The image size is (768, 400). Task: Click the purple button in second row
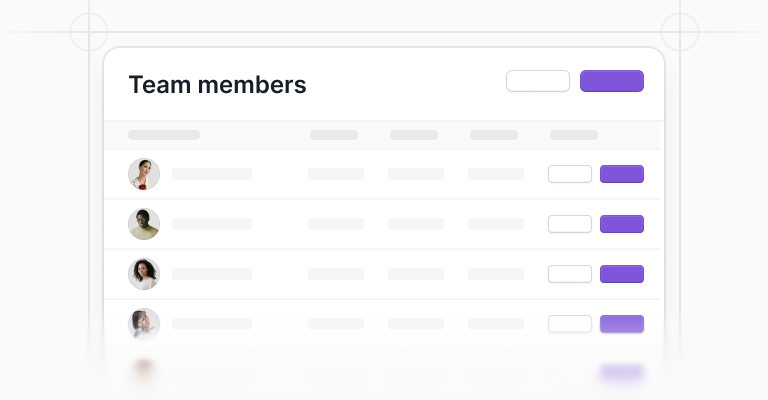point(622,224)
